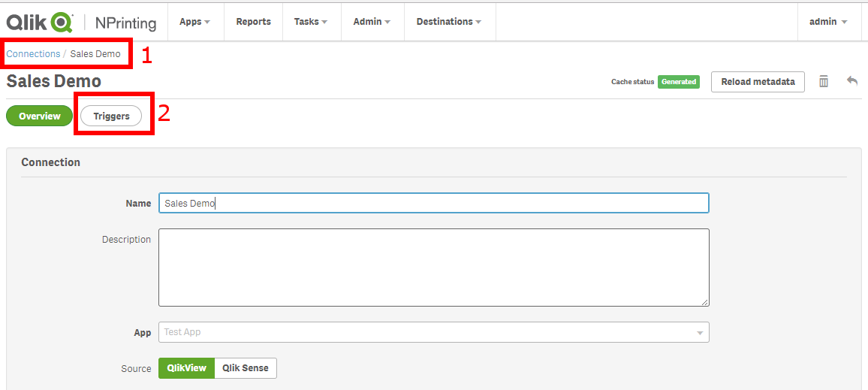868x390 pixels.
Task: Click into the Description text area
Action: click(433, 267)
